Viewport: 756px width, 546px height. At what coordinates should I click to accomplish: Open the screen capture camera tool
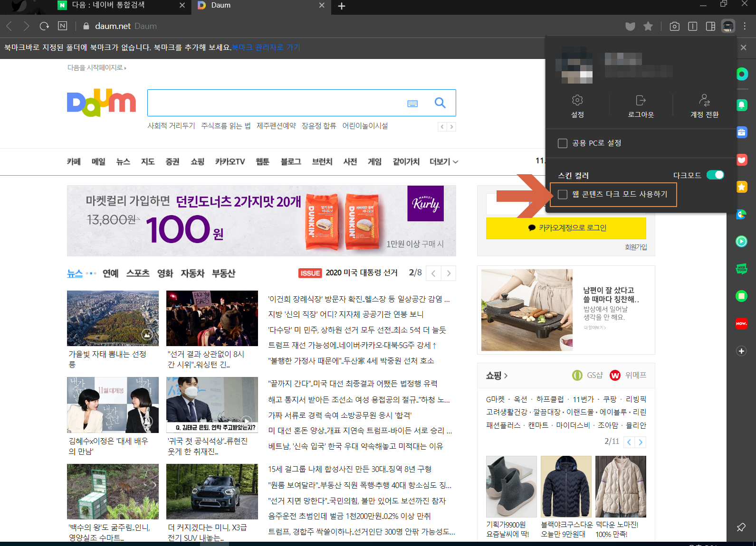674,26
